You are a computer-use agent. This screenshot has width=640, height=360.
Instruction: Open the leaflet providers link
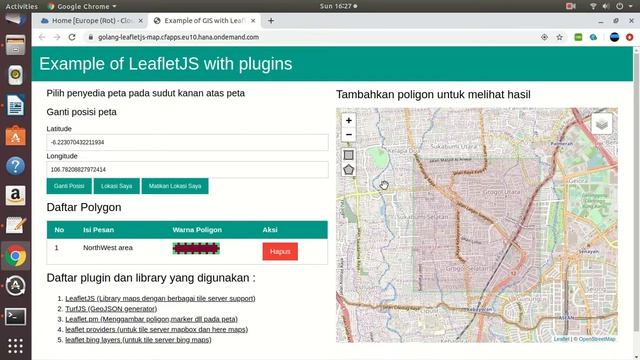[156, 329]
